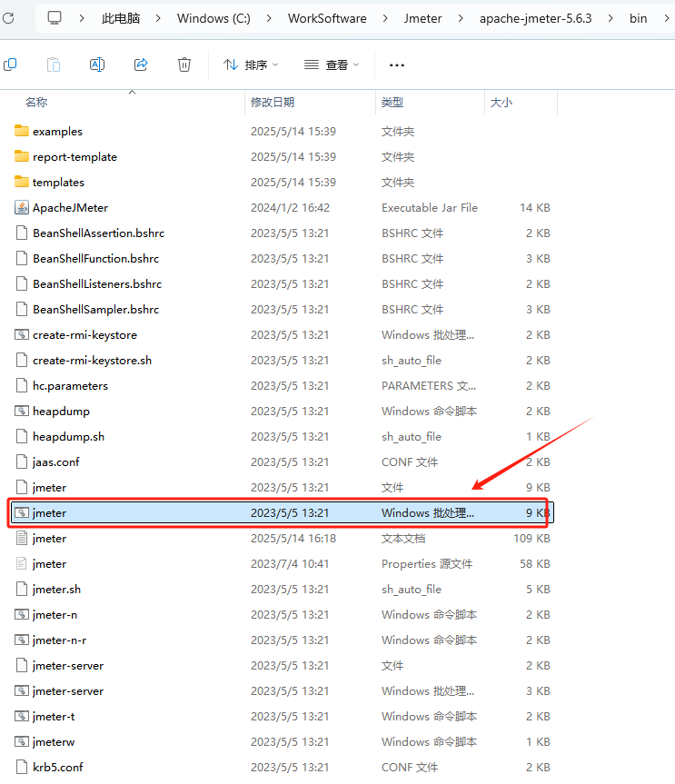Click the PC monitor icon in the breadcrumb
The image size is (675, 784).
click(x=54, y=18)
